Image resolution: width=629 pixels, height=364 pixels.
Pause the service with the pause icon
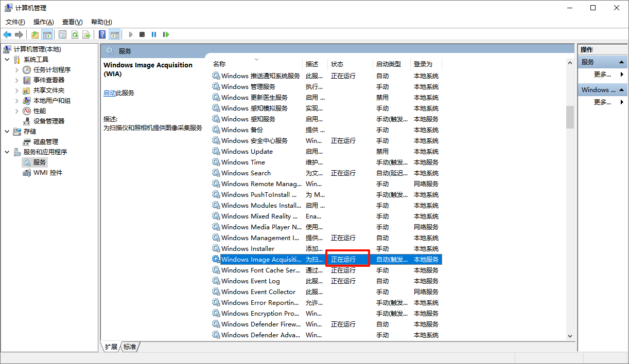[x=154, y=34]
